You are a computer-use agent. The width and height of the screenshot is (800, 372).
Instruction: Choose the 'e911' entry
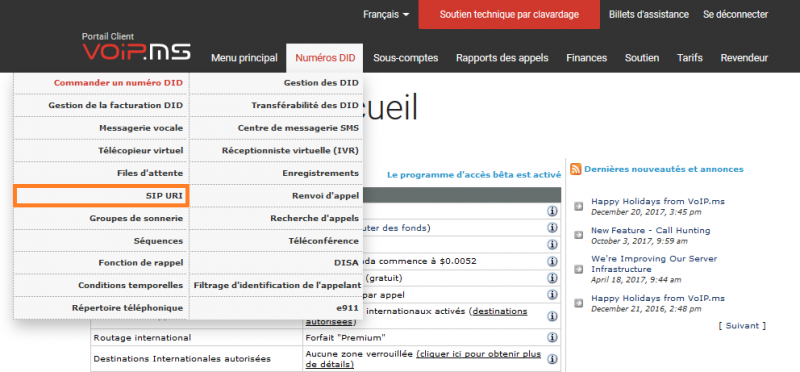pos(276,308)
